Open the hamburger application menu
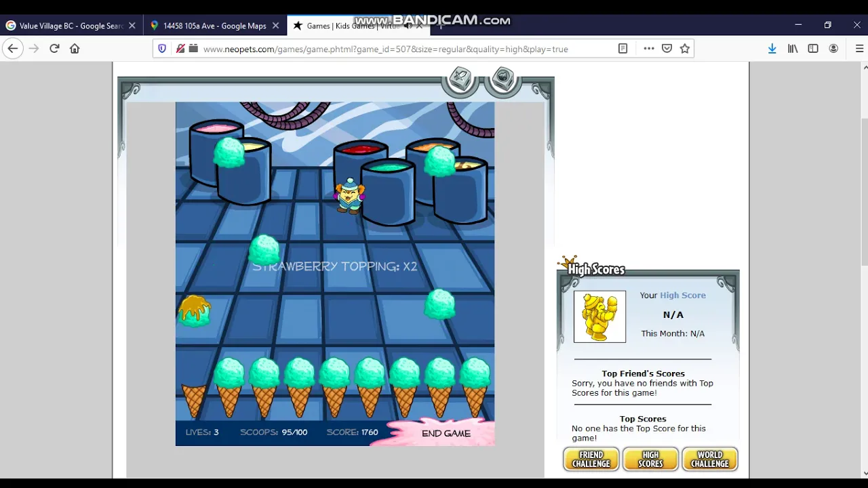Image resolution: width=868 pixels, height=488 pixels. (859, 48)
